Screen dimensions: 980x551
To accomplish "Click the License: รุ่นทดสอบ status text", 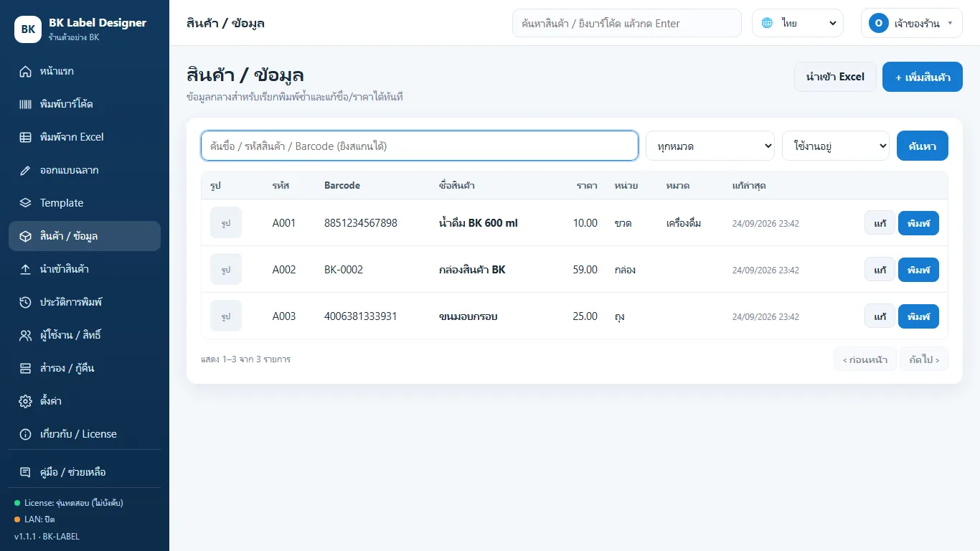I will click(x=74, y=503).
